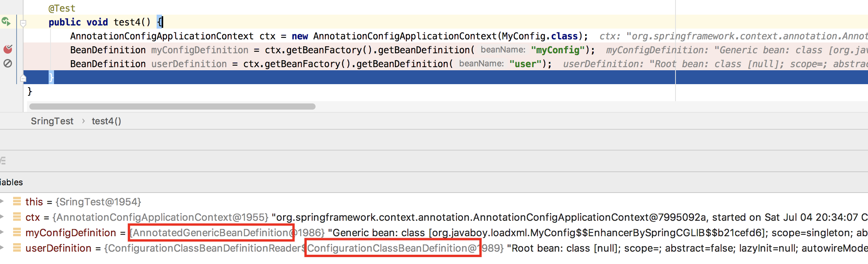Expand the ctx variable node
This screenshot has width=868, height=264.
coord(2,217)
